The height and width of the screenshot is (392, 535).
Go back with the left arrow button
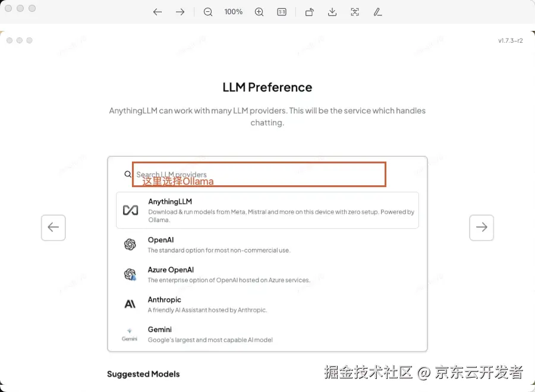point(53,227)
